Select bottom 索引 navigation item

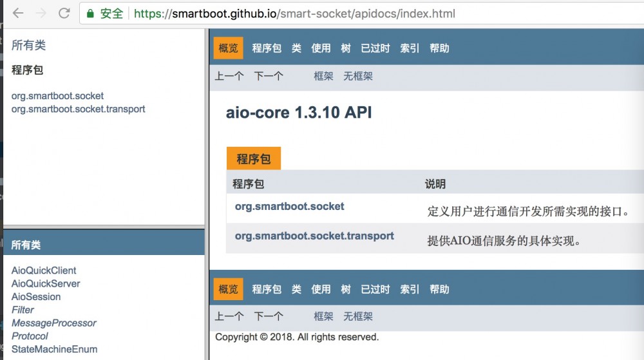[x=410, y=289]
